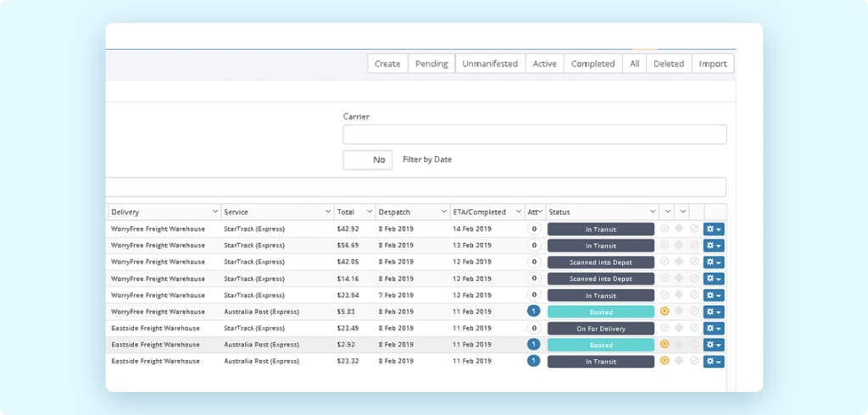
Task: Open chevron in column immediately after Status
Action: click(668, 212)
